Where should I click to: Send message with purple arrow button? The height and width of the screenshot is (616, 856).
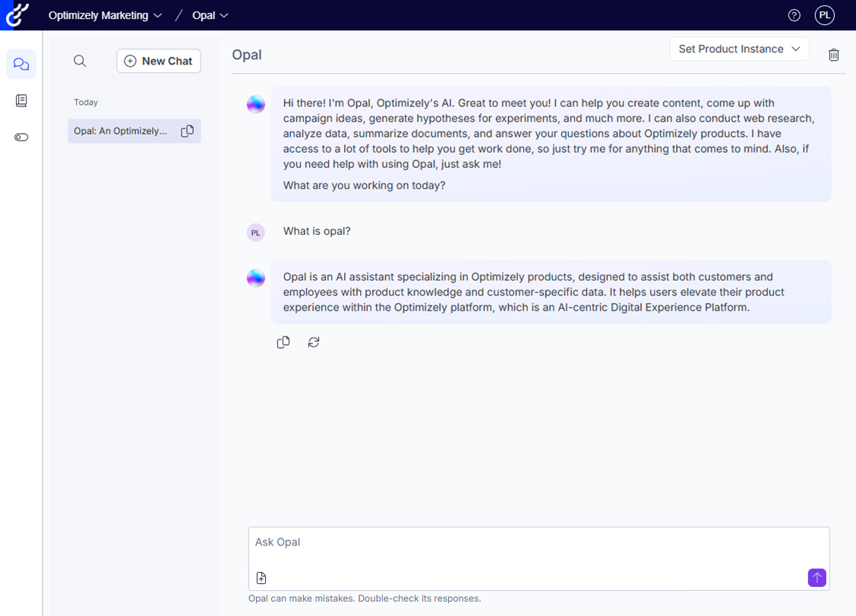[x=817, y=578]
